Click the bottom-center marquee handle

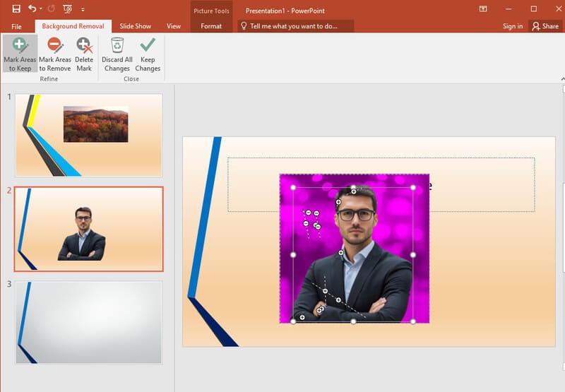coord(354,321)
